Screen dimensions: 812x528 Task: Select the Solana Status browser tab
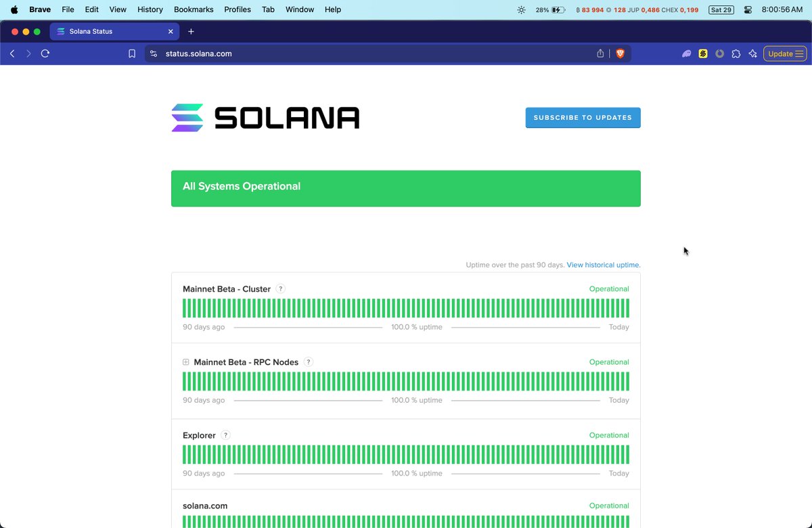pyautogui.click(x=114, y=31)
